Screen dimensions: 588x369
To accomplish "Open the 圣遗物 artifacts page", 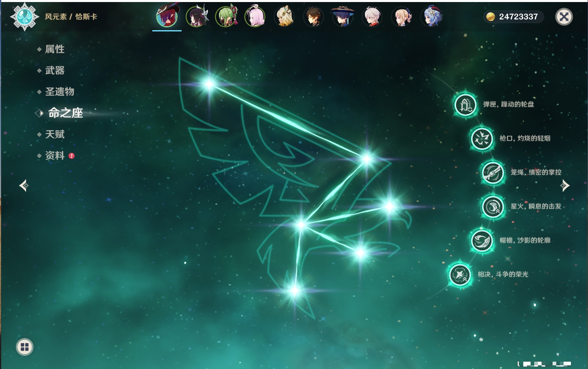I will 59,92.
